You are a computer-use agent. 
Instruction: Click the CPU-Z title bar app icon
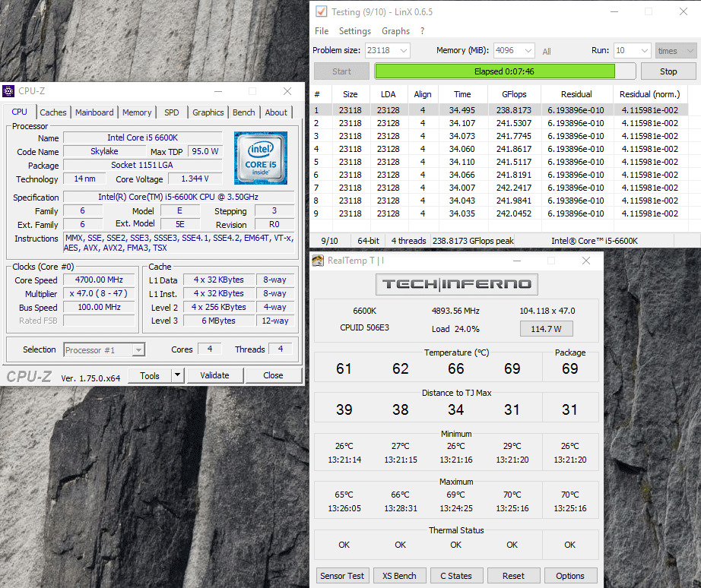click(x=8, y=91)
